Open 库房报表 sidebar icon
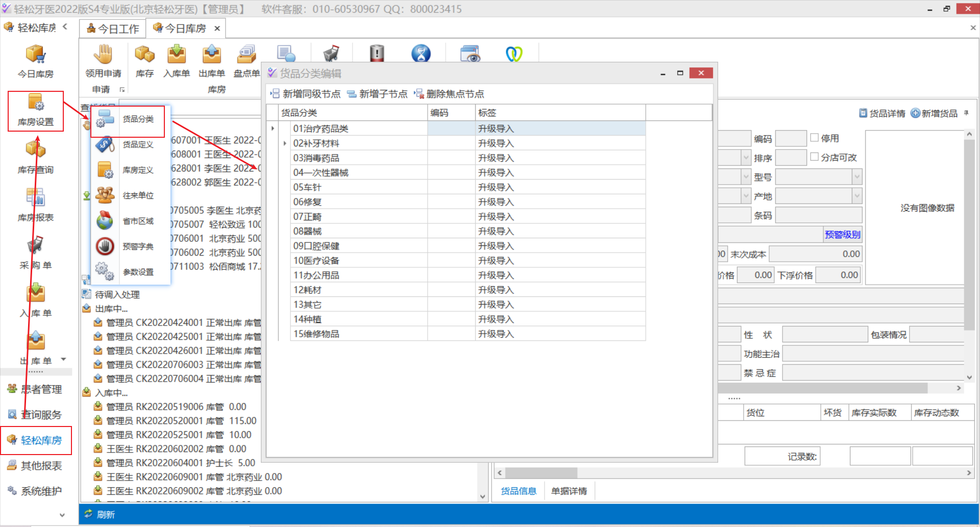 point(36,205)
